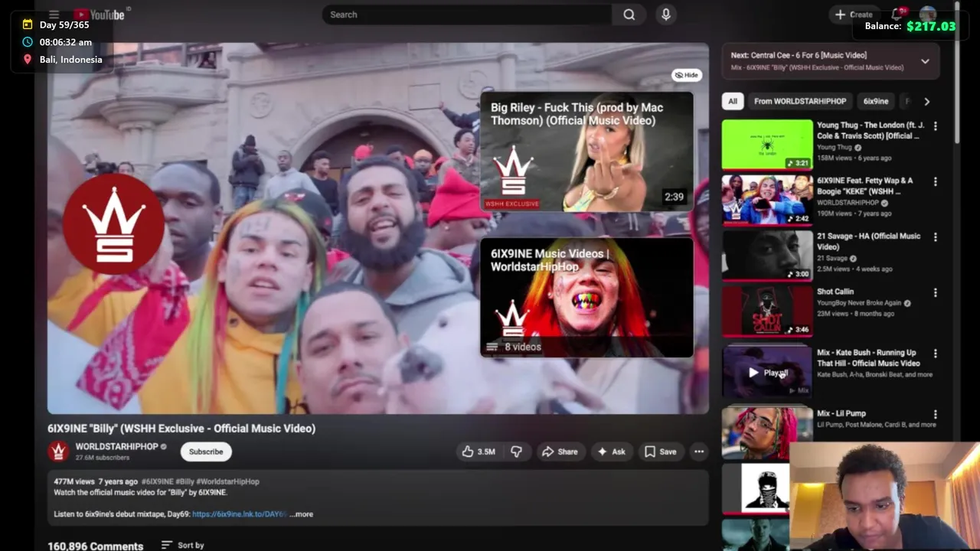Go to the YouTube home logo
The image size is (980, 551).
(x=100, y=15)
